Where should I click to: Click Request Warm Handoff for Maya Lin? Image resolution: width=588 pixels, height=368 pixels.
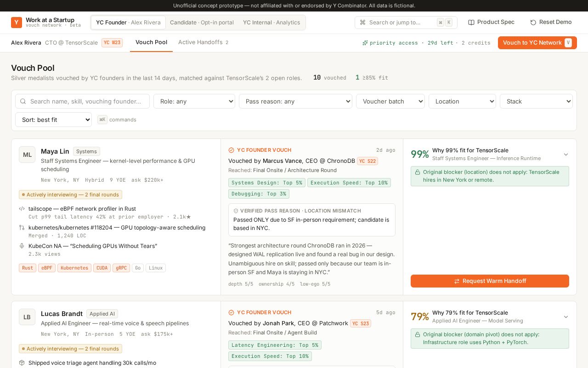point(490,281)
